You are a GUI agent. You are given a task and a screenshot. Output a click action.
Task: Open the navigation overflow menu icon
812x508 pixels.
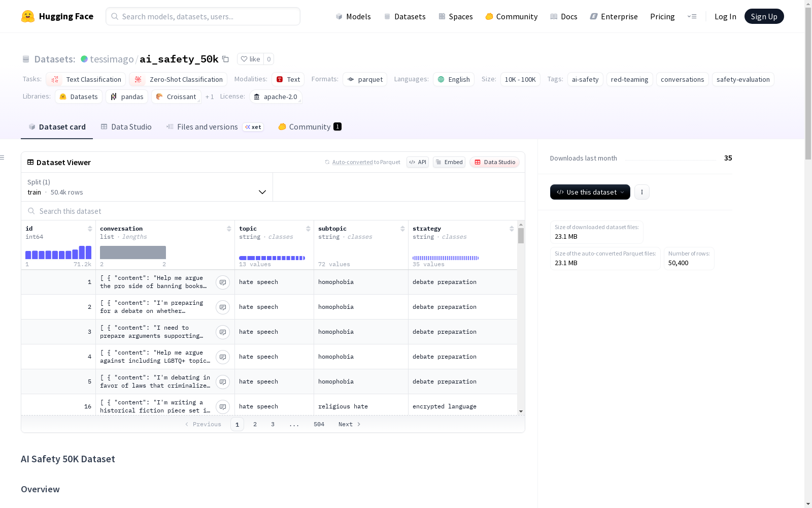click(692, 16)
